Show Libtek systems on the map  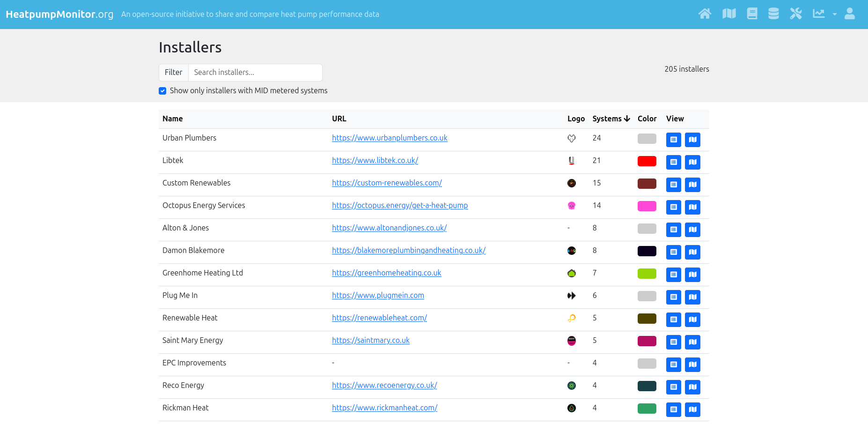point(692,162)
